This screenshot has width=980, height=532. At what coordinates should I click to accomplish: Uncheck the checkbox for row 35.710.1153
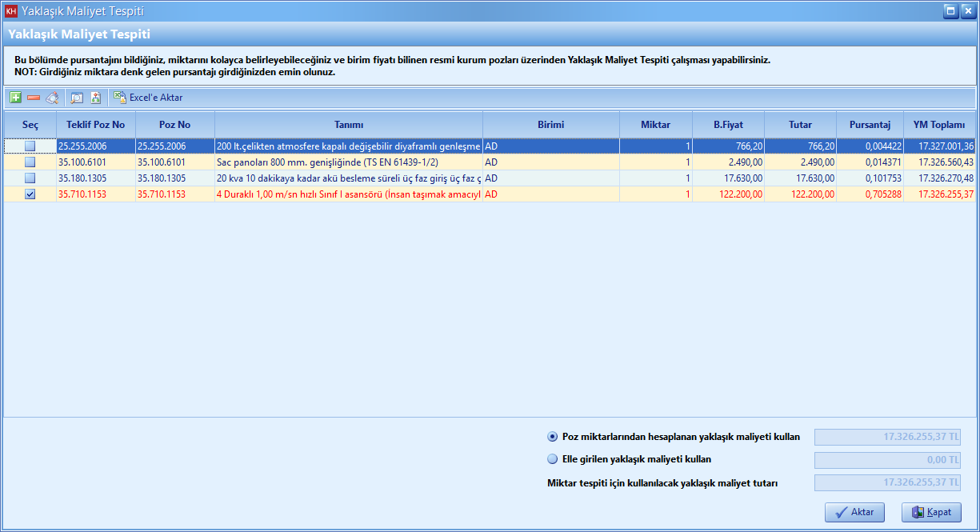30,194
